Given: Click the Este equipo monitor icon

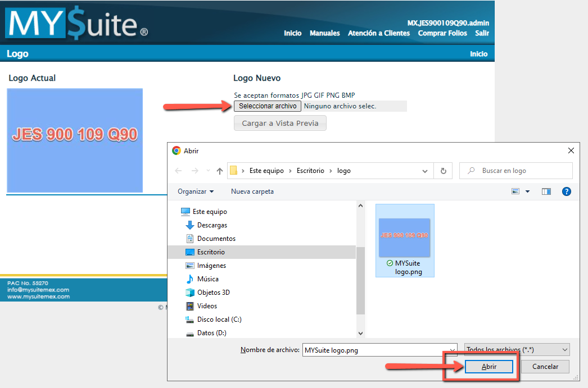Looking at the screenshot, I should tap(186, 212).
